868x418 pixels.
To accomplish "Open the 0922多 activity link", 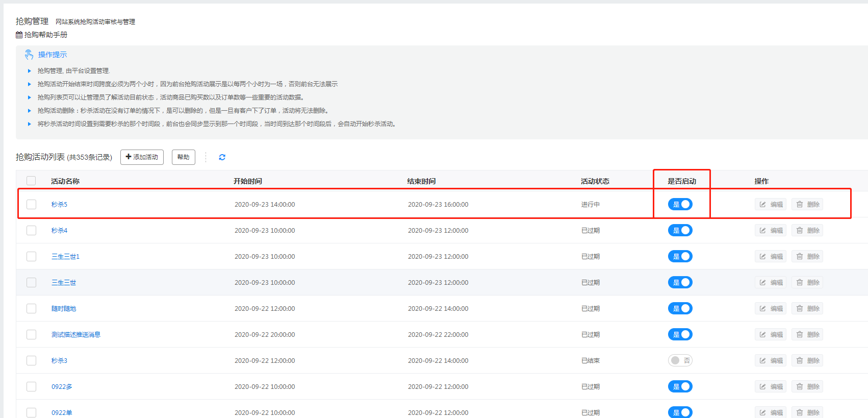I will [62, 387].
